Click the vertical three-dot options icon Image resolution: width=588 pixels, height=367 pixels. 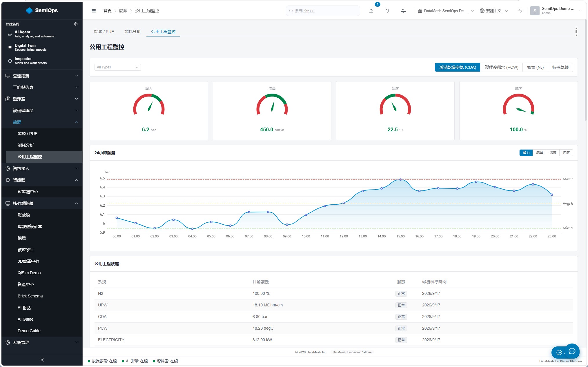[x=576, y=32]
